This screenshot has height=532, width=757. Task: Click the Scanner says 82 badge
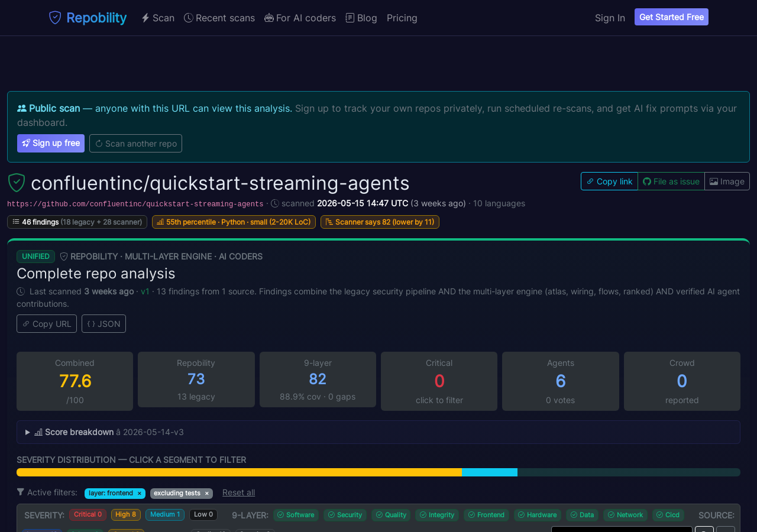380,222
